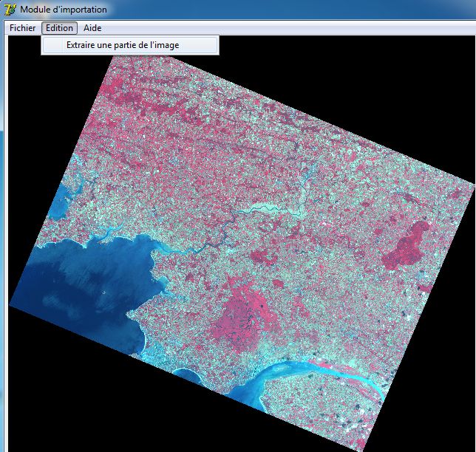Open the Fichier menu
476x452 pixels.
click(22, 28)
